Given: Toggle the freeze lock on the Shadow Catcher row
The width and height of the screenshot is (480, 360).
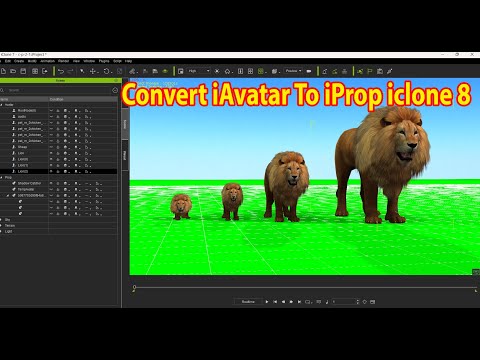Looking at the screenshot, I should pyautogui.click(x=58, y=183).
